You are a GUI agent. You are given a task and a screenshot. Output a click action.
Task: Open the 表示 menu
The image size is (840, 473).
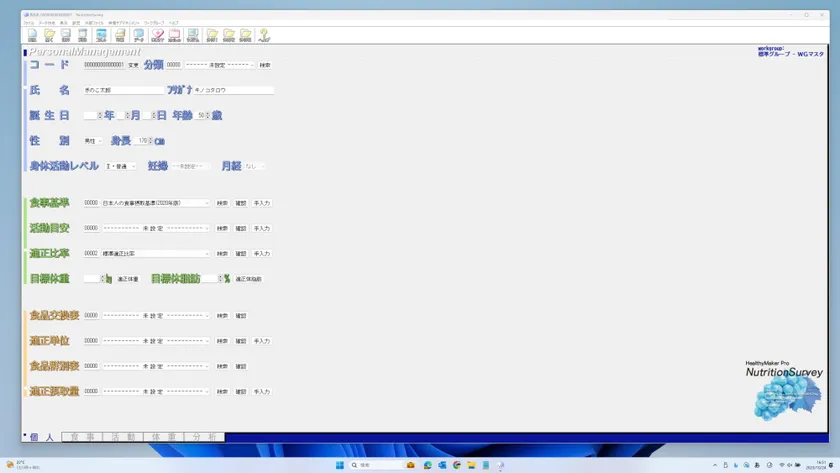tap(64, 23)
